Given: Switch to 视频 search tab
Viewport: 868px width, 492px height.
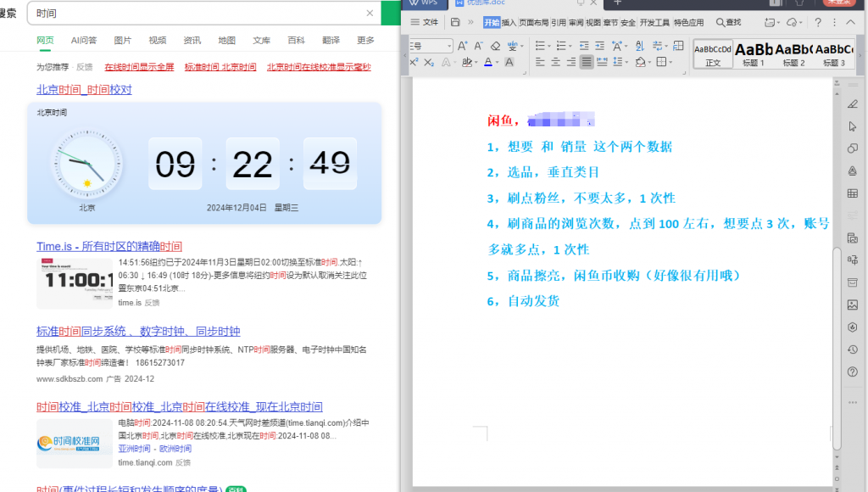Looking at the screenshot, I should point(157,41).
